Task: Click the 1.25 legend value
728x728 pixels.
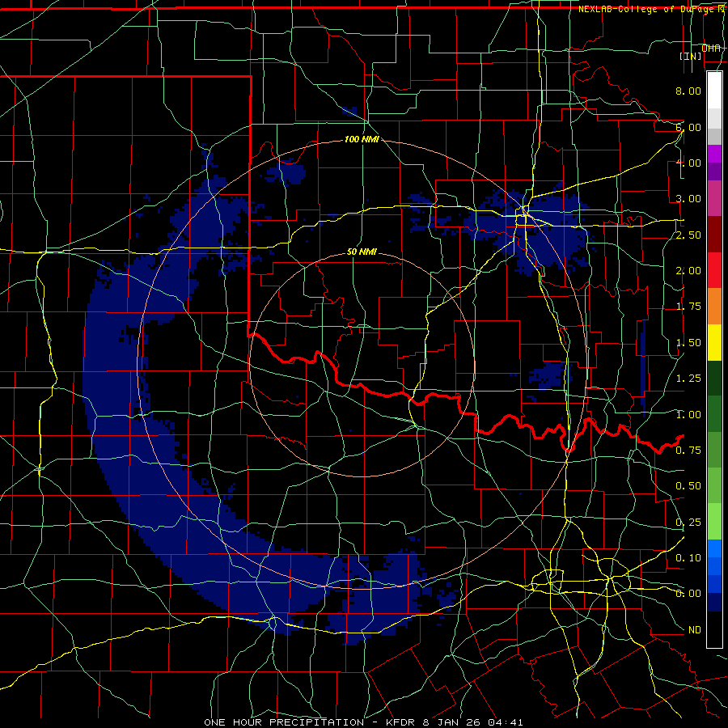Action: point(688,379)
